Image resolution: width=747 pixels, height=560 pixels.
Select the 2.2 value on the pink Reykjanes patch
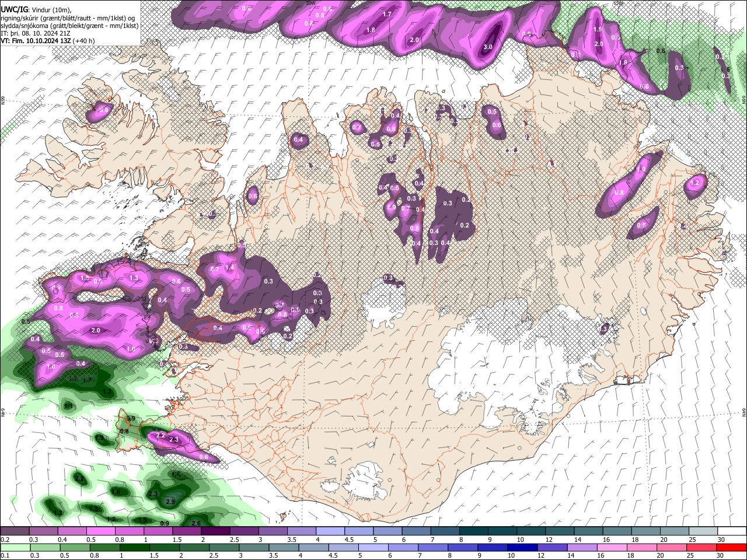click(x=160, y=435)
